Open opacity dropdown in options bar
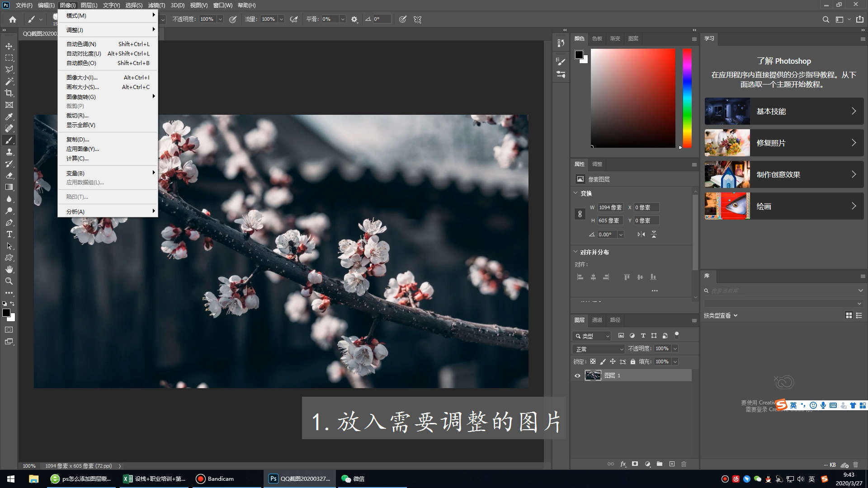This screenshot has height=488, width=868. tap(220, 19)
